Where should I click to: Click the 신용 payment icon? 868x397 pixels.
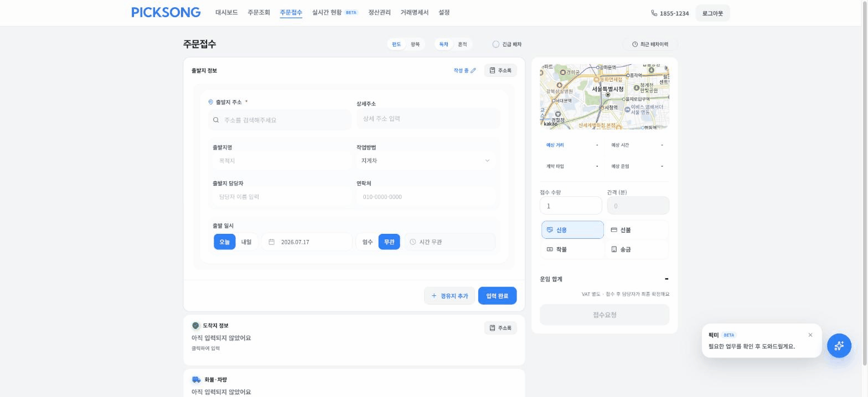click(x=550, y=229)
